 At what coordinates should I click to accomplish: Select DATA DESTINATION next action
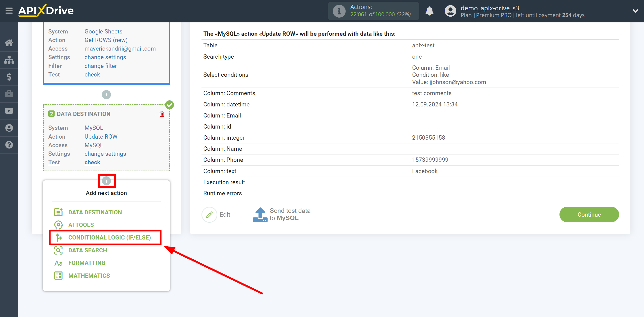(95, 212)
